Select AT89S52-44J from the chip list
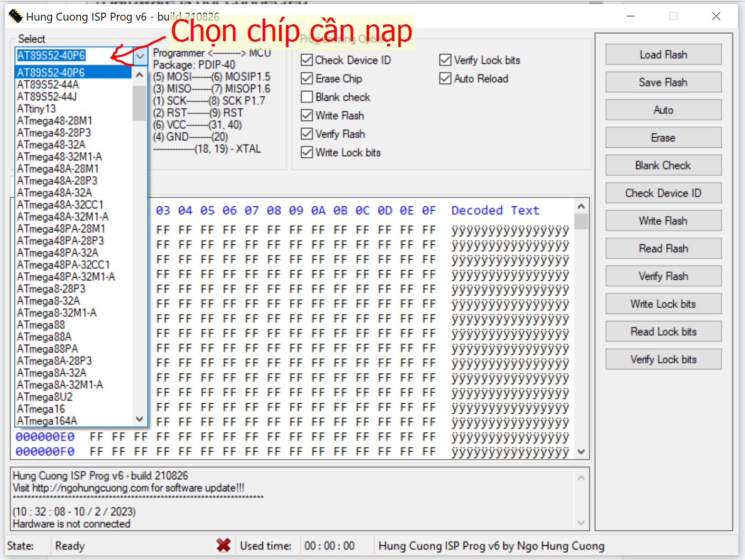Screen dimensions: 745x560 pyautogui.click(x=73, y=97)
